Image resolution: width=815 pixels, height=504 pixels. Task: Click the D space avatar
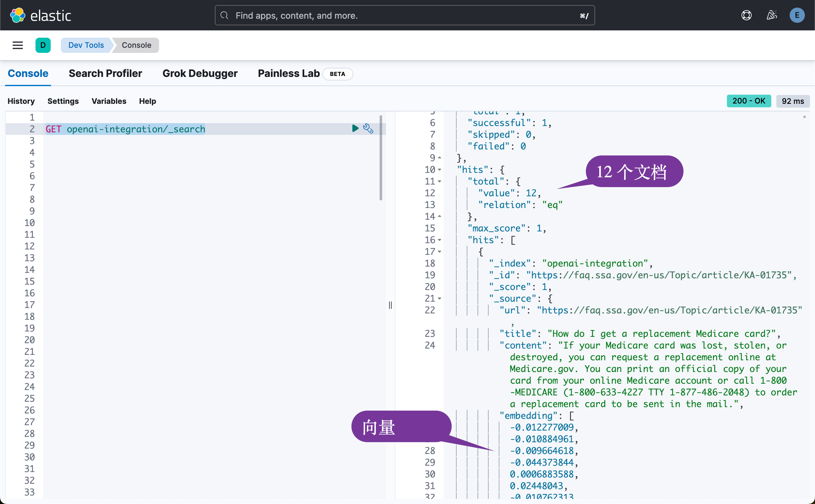coord(43,45)
